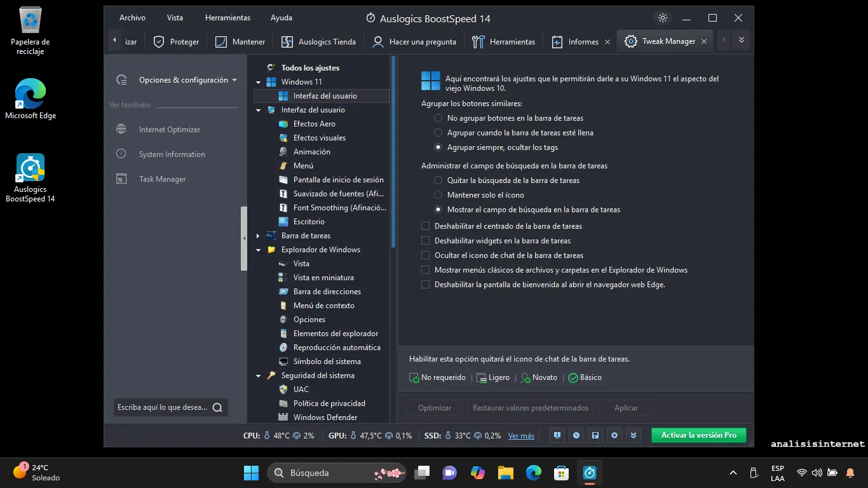Select Barra de direcciones tree item
868x488 pixels.
(327, 292)
